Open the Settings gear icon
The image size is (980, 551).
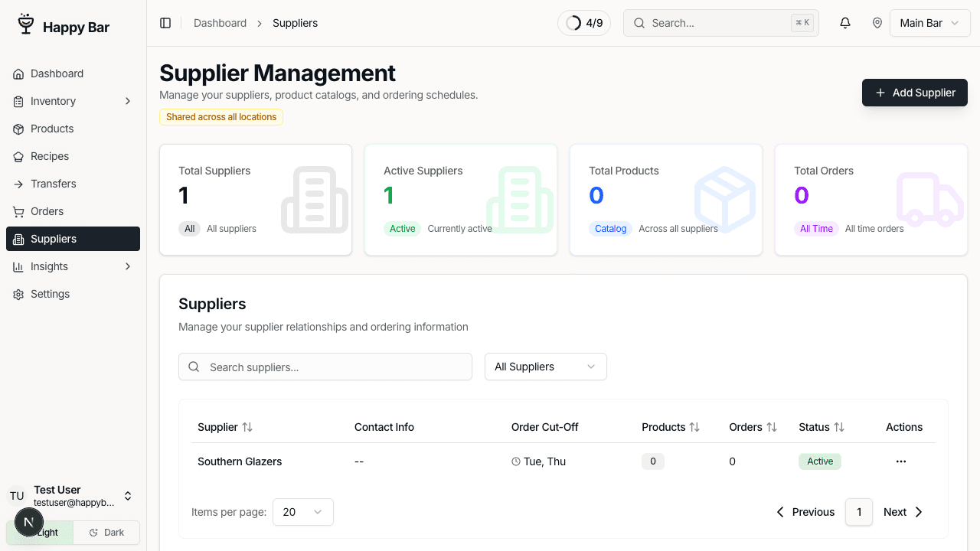click(x=18, y=294)
